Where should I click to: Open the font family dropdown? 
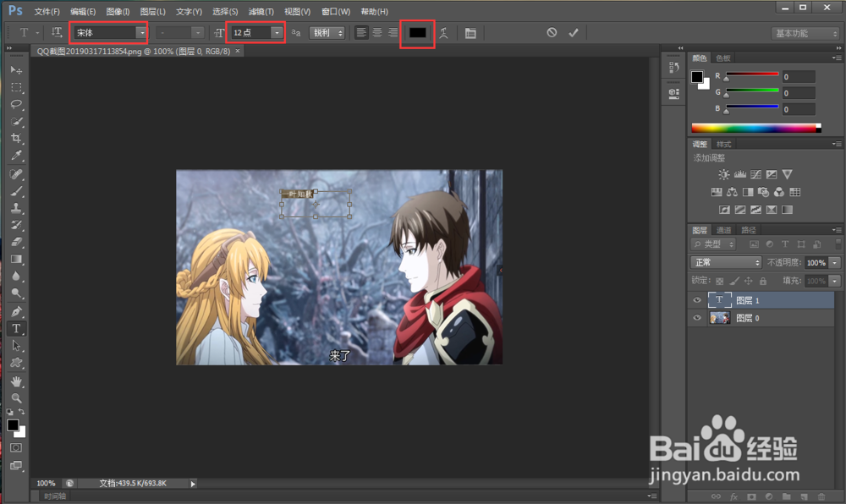point(142,33)
